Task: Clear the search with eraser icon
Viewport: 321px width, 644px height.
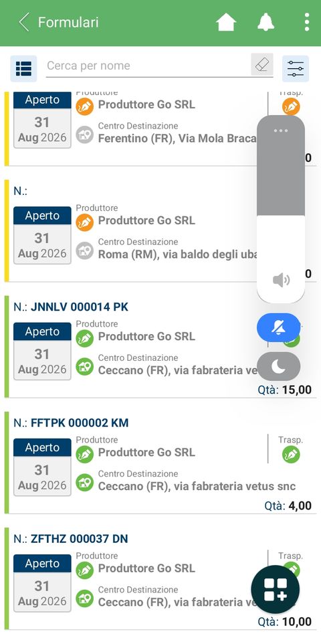Action: [262, 65]
